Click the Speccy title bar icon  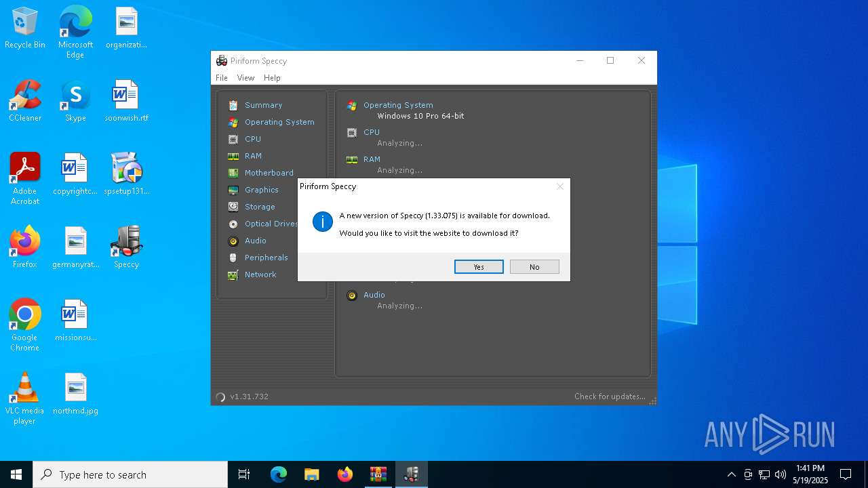[x=222, y=61]
